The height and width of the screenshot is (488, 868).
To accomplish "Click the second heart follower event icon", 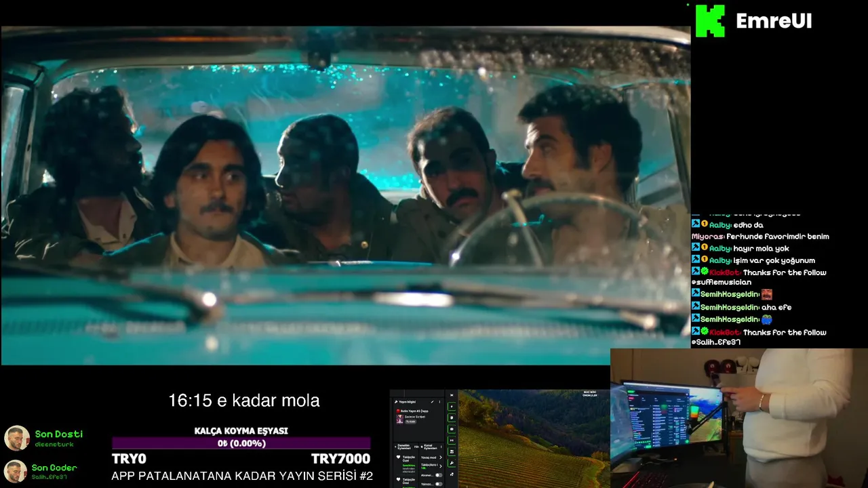I will pos(398,479).
